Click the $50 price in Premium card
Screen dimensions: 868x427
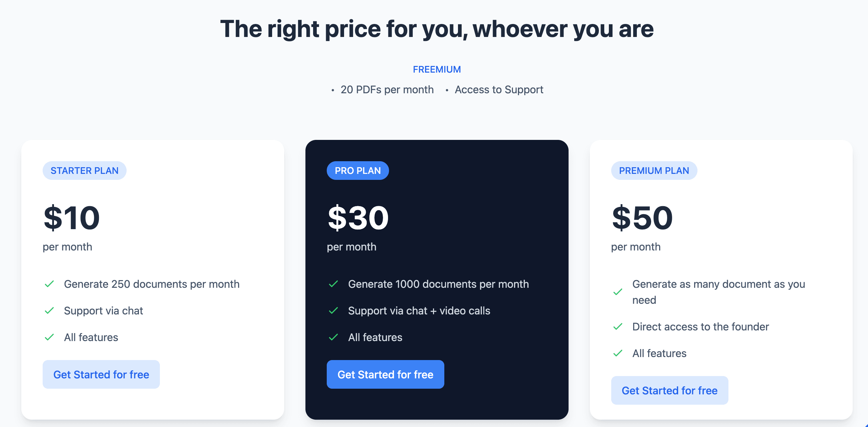pos(642,218)
